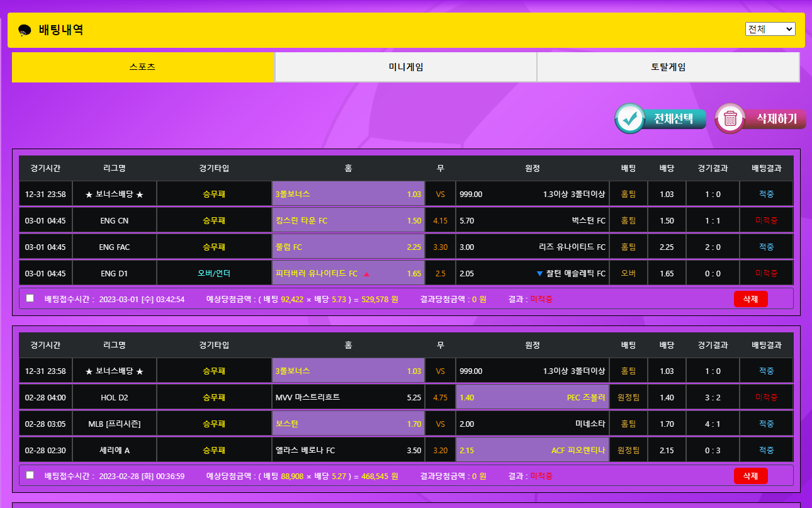Select the 스포츠 tab
The width and height of the screenshot is (812, 508).
coord(142,67)
